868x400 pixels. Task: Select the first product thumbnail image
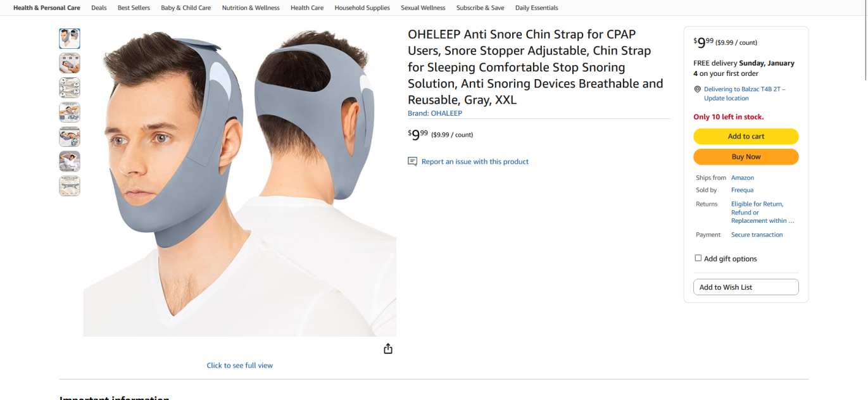pos(70,39)
